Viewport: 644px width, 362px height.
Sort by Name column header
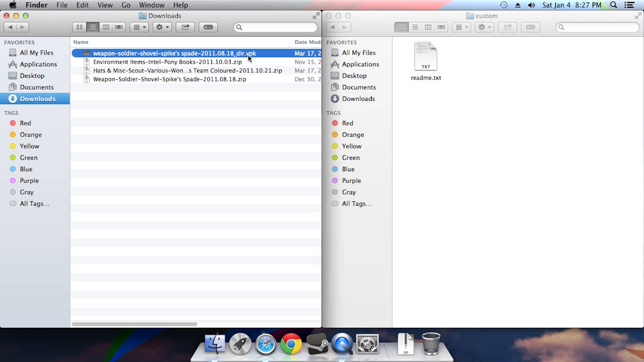[180, 42]
